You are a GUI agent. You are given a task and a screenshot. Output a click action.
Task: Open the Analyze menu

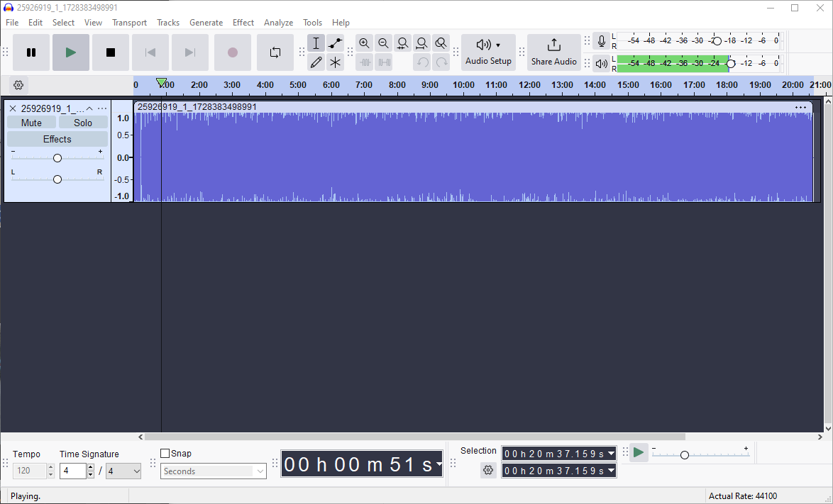[278, 23]
